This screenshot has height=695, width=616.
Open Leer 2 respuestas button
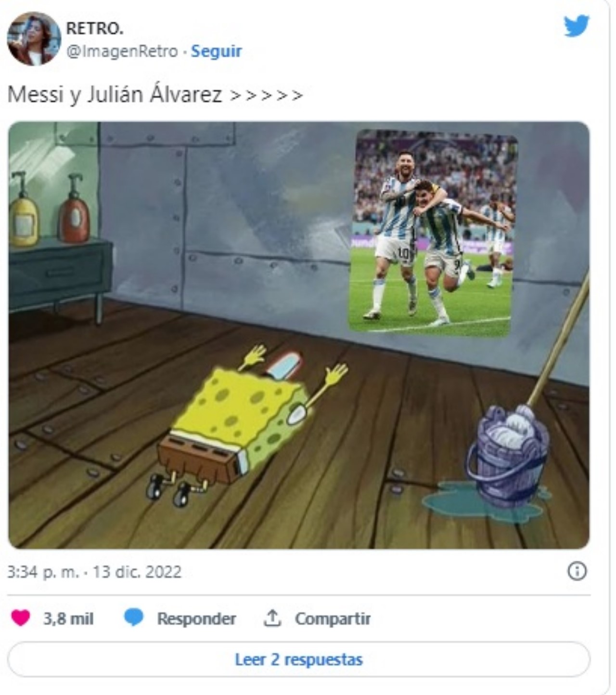click(299, 659)
